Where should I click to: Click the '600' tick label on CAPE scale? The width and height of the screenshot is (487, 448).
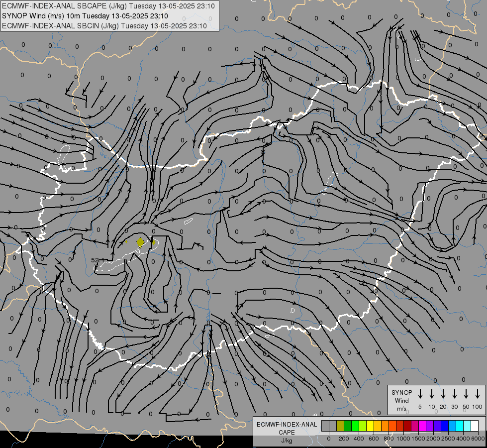click(374, 439)
